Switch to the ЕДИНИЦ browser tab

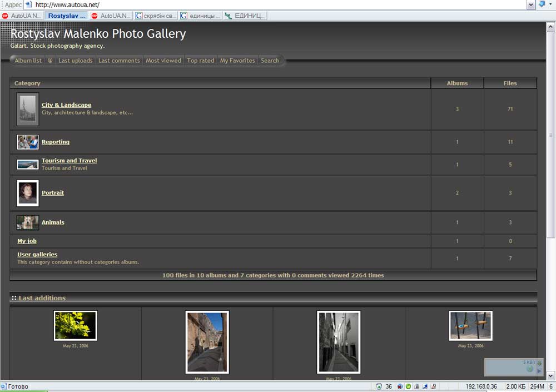(245, 16)
